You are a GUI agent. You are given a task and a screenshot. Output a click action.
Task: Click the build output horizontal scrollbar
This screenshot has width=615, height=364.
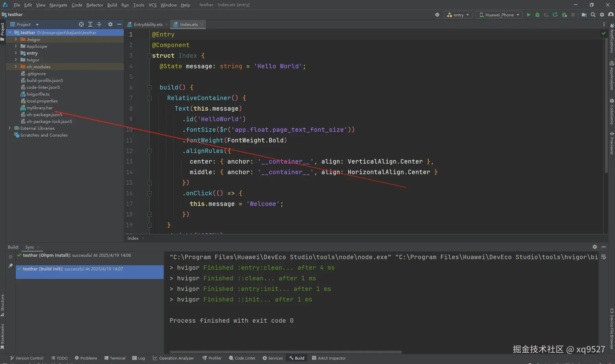point(285,352)
